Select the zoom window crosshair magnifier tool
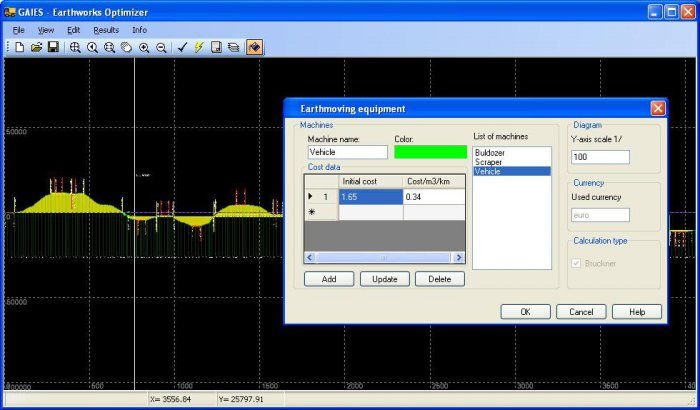This screenshot has width=700, height=410. pyautogui.click(x=75, y=47)
